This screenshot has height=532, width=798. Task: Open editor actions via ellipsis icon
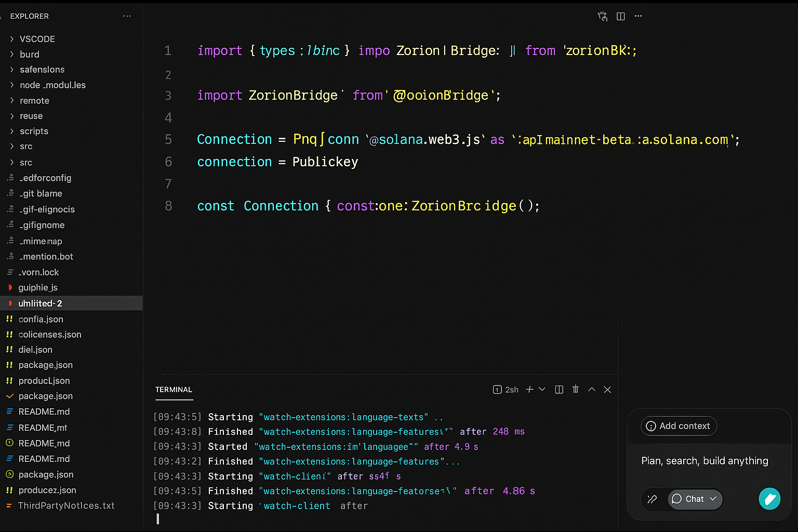pyautogui.click(x=638, y=16)
